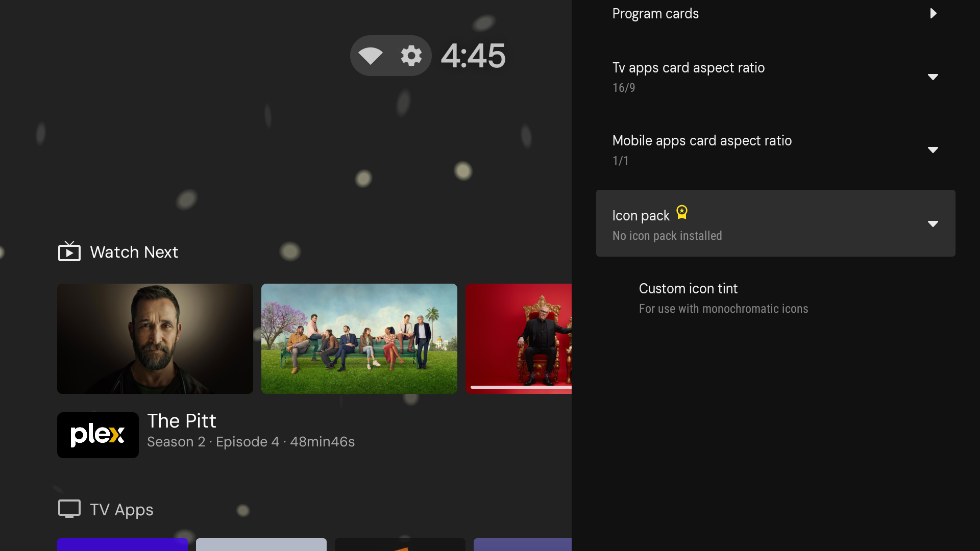Click For use with monochromatic icons text
This screenshot has height=551, width=980.
point(723,309)
